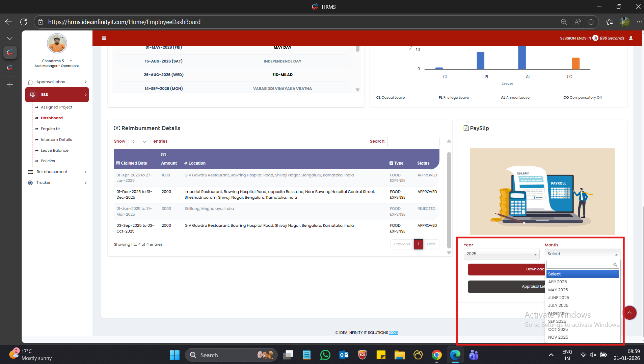Add page to favorites with star icon
The width and height of the screenshot is (644, 364).
[591, 22]
